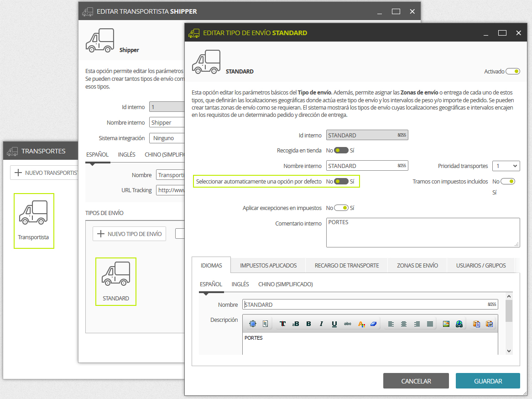Apply italic formatting in Descripción editor

click(x=321, y=324)
